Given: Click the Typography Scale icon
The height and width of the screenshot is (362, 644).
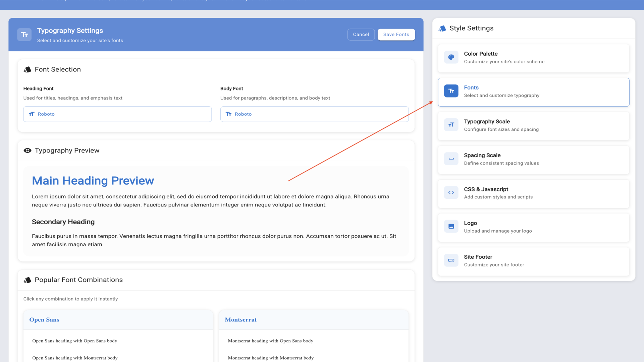Looking at the screenshot, I should coord(451,125).
